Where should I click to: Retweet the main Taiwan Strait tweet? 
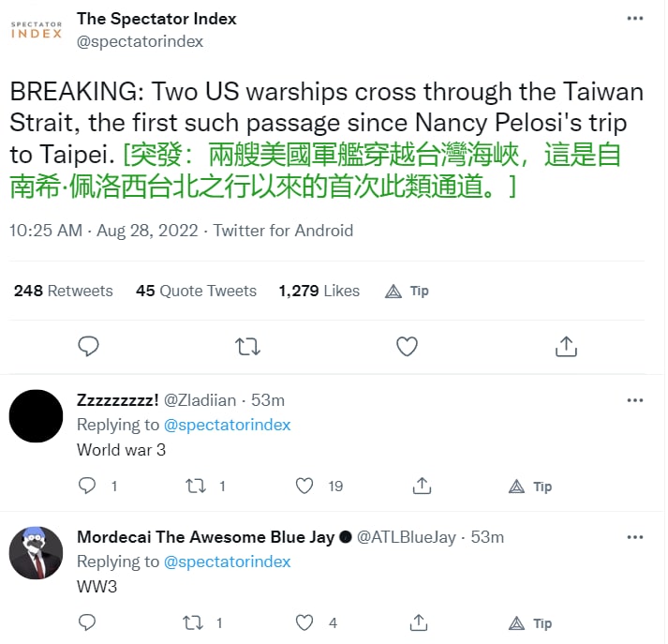pyautogui.click(x=247, y=347)
